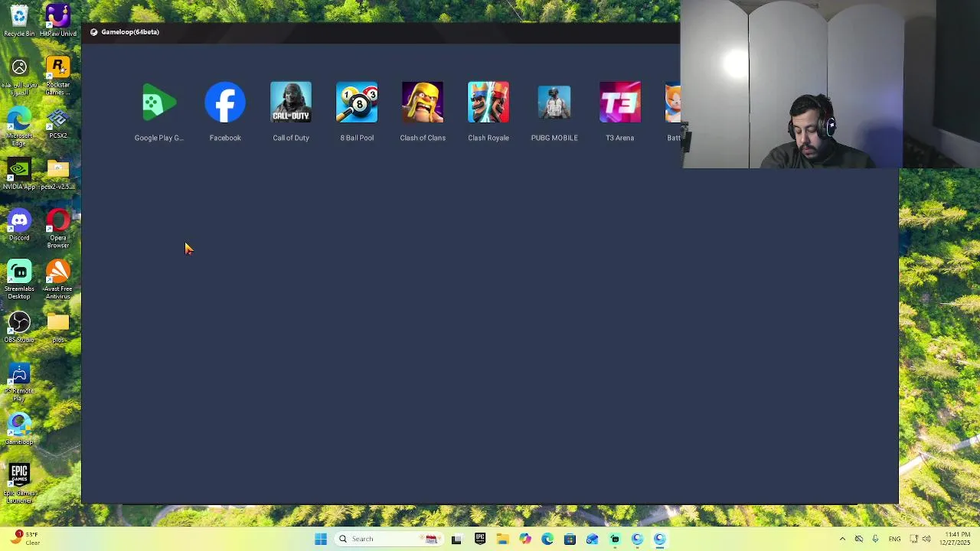980x551 pixels.
Task: Select Rockstar Games Launcher desktop shortcut
Action: click(58, 77)
